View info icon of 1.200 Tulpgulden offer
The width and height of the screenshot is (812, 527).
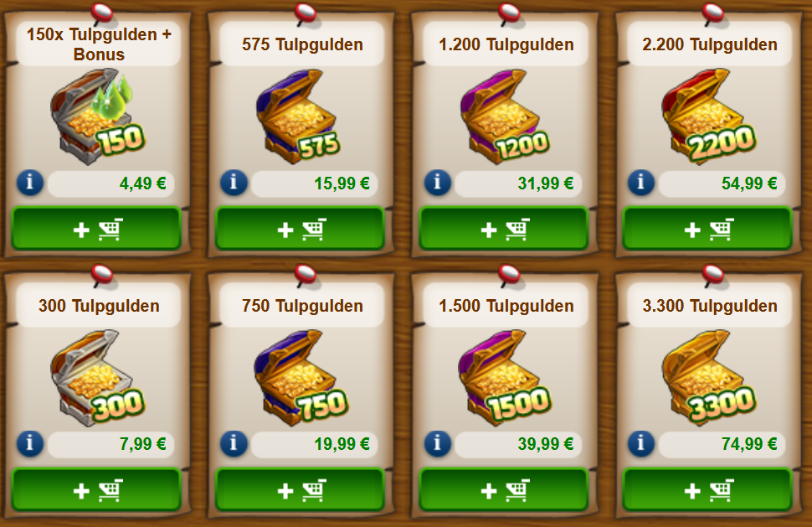coord(438,183)
